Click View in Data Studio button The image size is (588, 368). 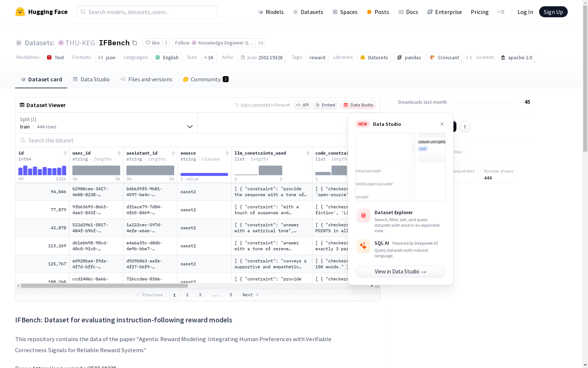click(x=401, y=272)
